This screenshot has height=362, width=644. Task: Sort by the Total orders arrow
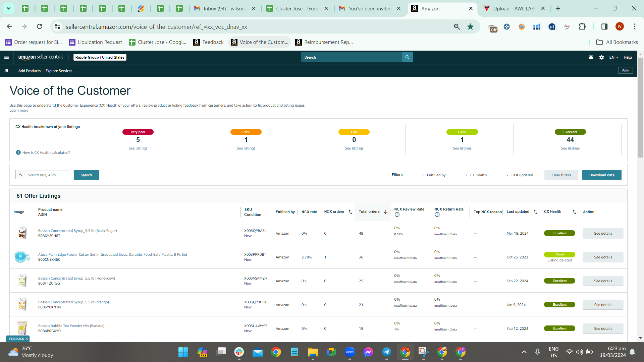coord(386,212)
